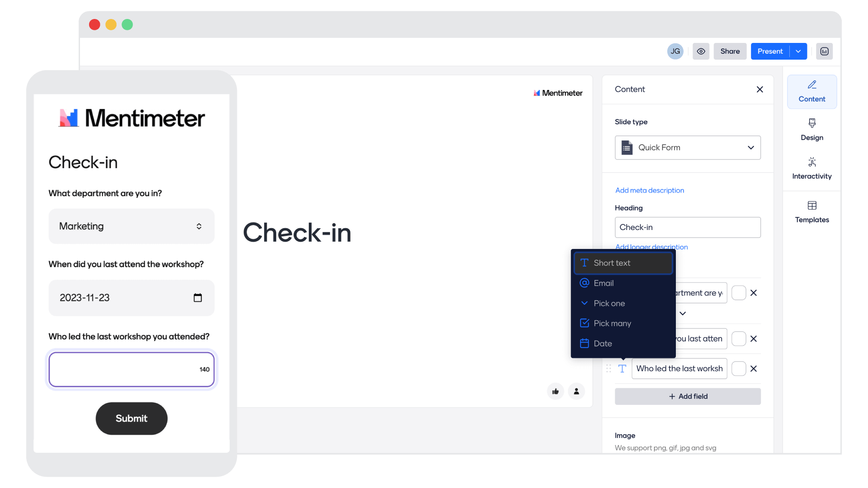Click the Check-in heading input field
Image resolution: width=868 pixels, height=488 pixels.
click(687, 227)
